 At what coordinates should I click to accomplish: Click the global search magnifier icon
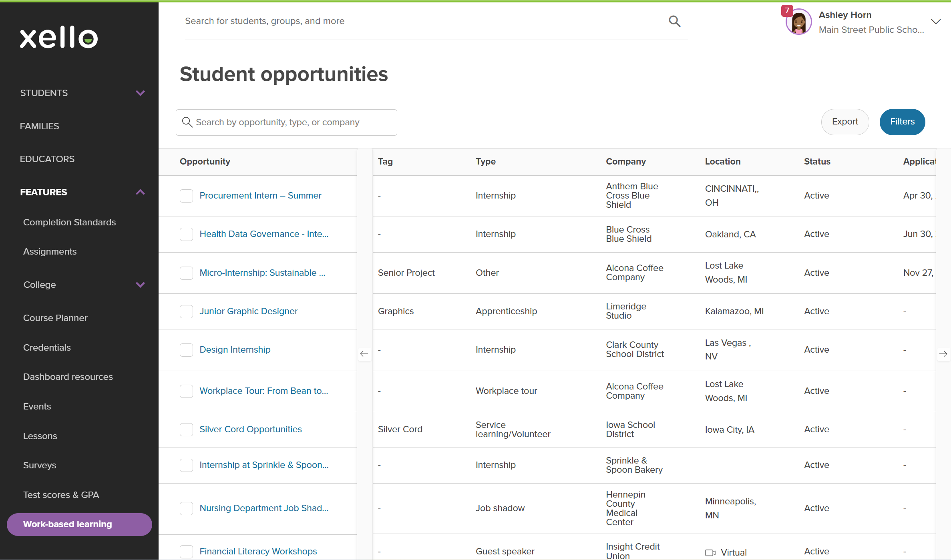point(674,21)
